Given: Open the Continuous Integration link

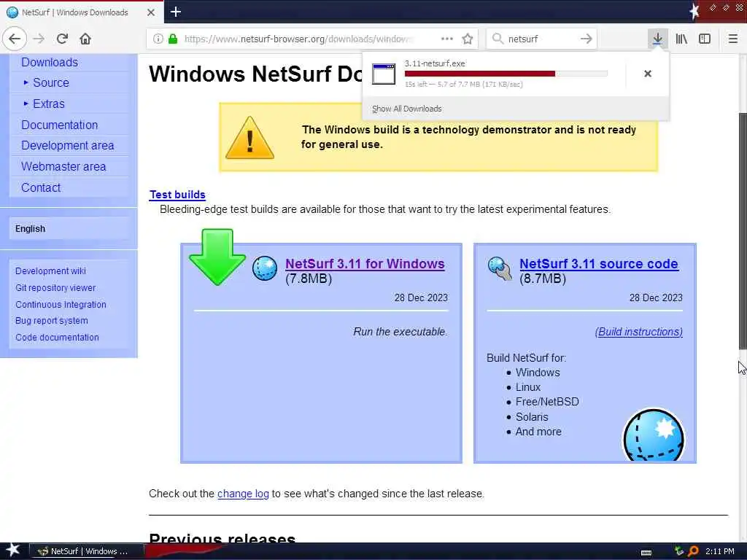Looking at the screenshot, I should pyautogui.click(x=61, y=304).
